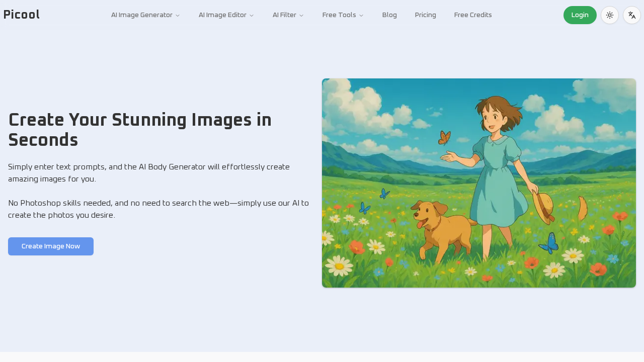Click the girl and dog hero image
Screen dimensions: 644x362
point(478,183)
